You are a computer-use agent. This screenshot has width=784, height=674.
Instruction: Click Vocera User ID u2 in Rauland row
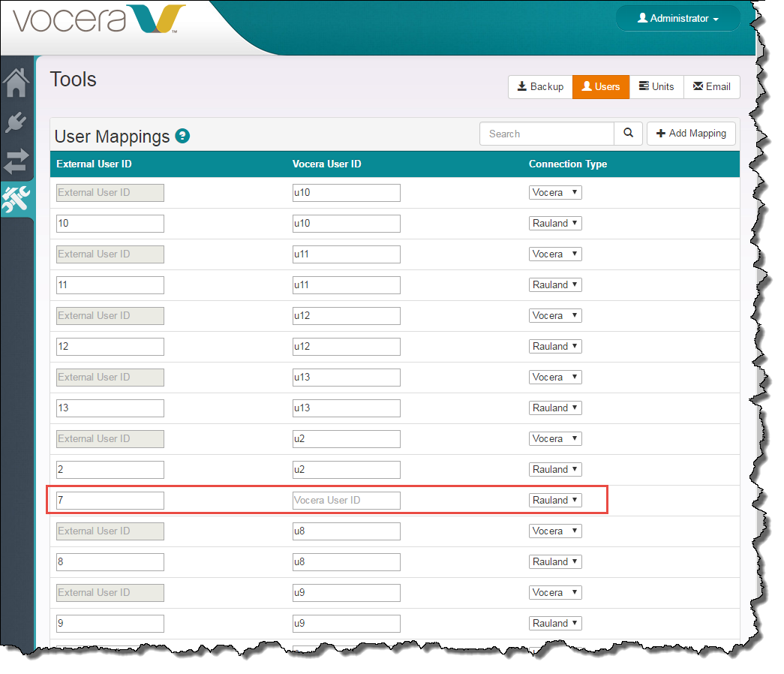tap(346, 469)
